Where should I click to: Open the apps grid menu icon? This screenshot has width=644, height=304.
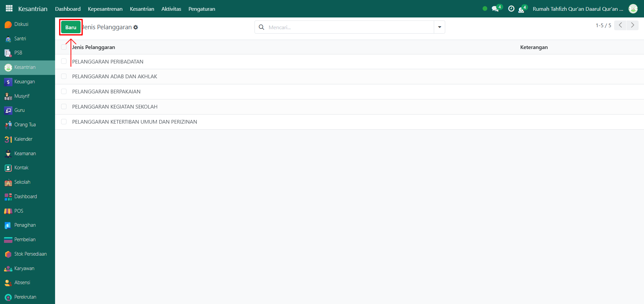click(x=9, y=9)
